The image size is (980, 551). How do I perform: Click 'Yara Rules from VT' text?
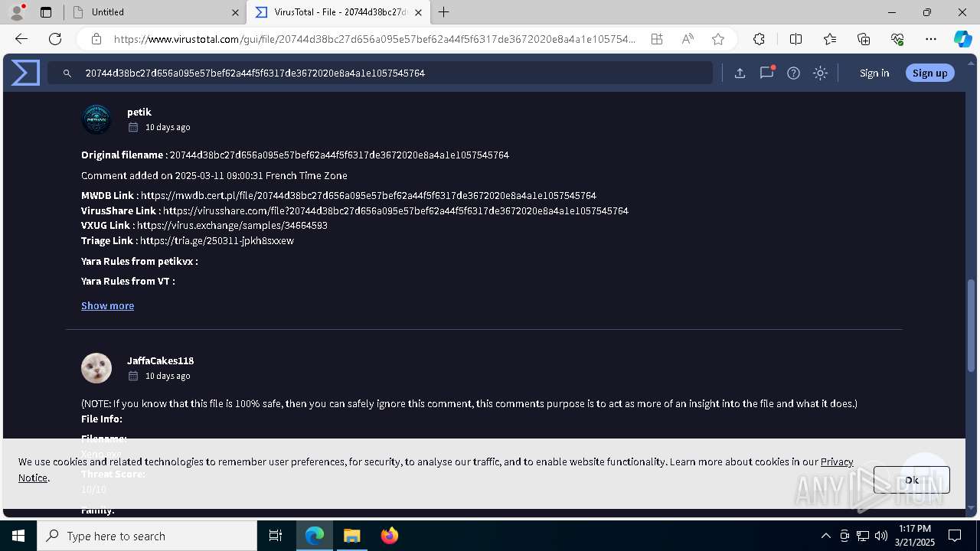pos(128,281)
